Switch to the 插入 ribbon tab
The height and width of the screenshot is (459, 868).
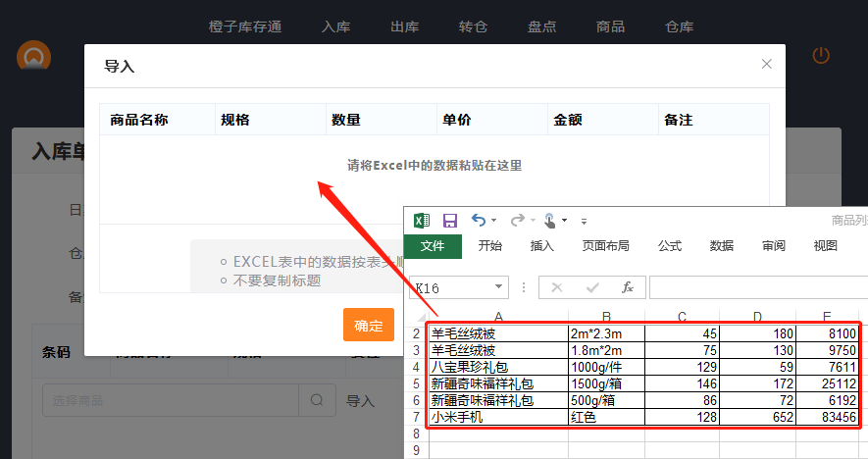coord(542,246)
